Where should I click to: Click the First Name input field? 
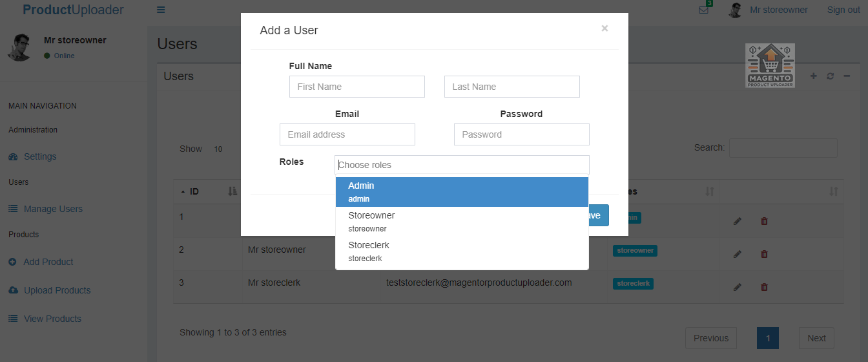tap(356, 87)
